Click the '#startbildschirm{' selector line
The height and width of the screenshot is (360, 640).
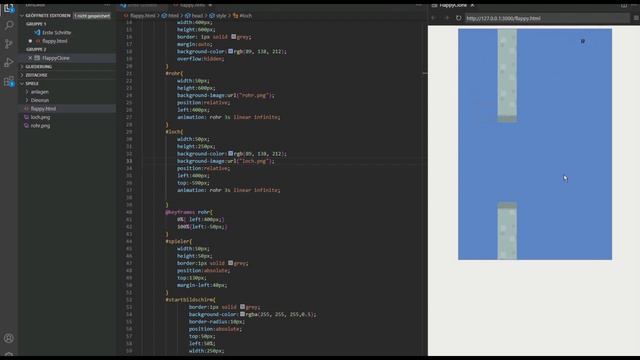[191, 300]
